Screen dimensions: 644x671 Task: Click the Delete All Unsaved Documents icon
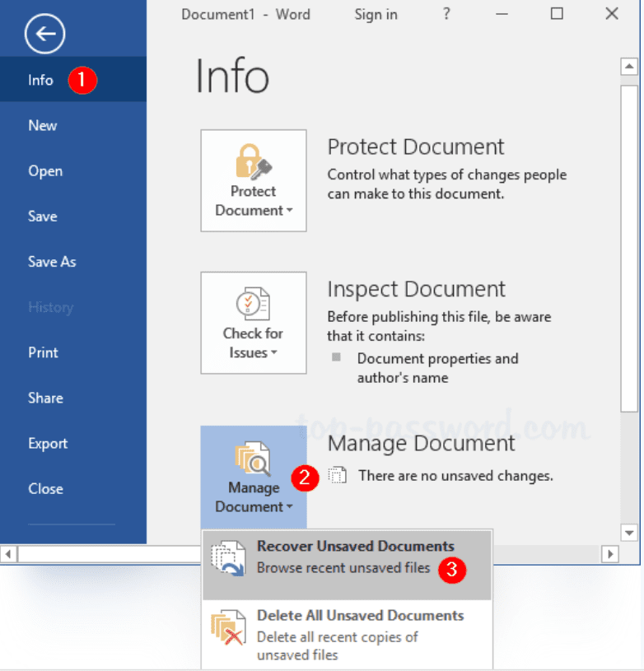point(227,627)
